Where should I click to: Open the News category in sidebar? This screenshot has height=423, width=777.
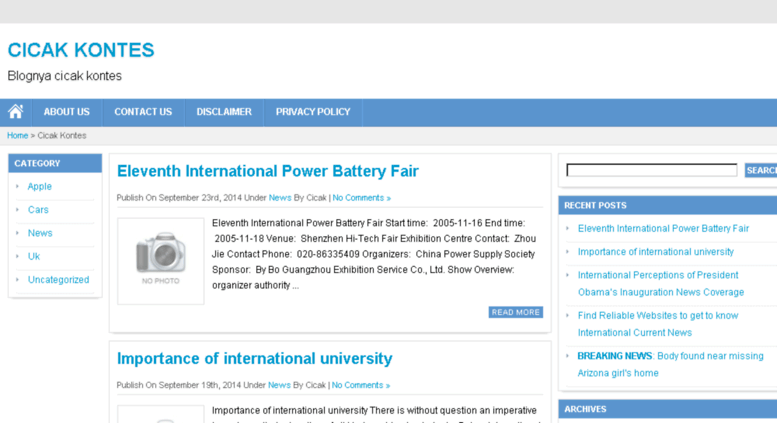pos(40,233)
